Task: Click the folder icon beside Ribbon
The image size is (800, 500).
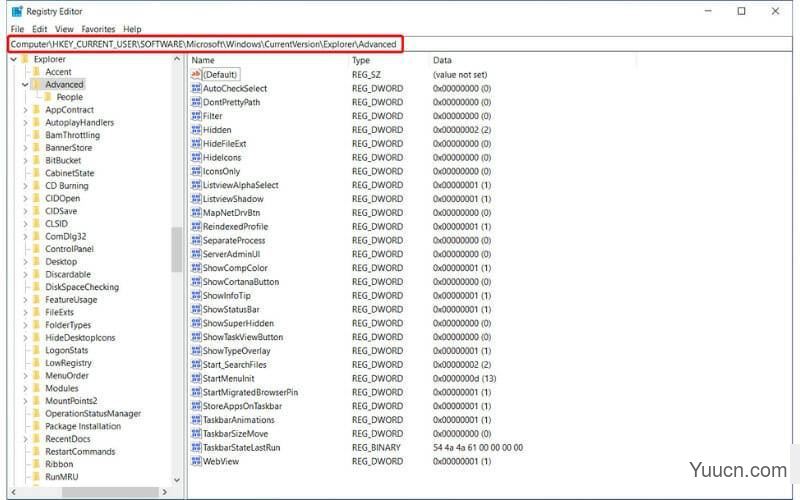Action: 37,464
